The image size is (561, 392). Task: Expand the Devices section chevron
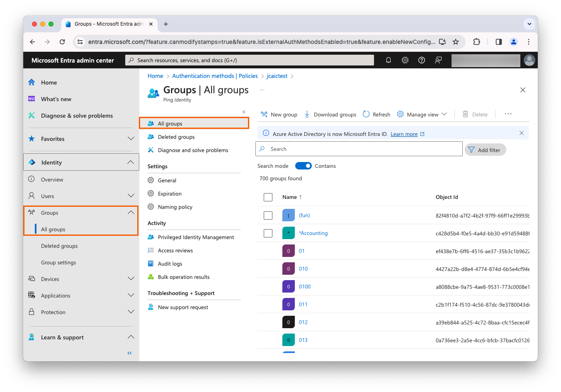tap(131, 279)
